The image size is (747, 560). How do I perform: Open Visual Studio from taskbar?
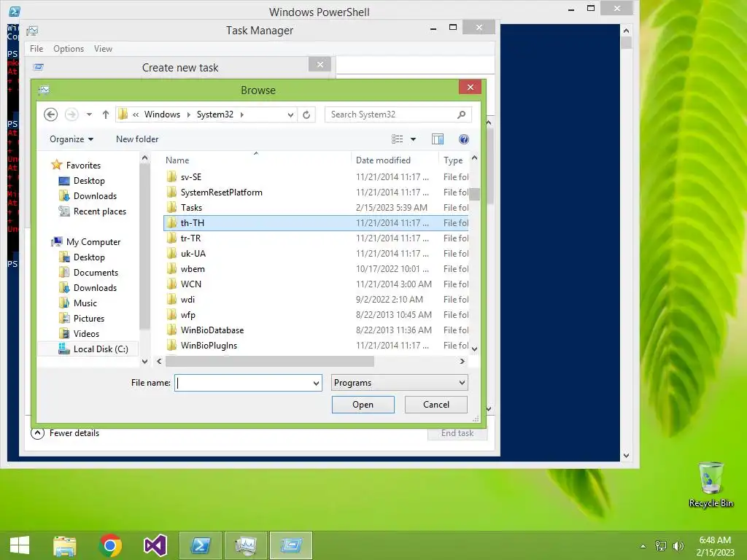[155, 545]
